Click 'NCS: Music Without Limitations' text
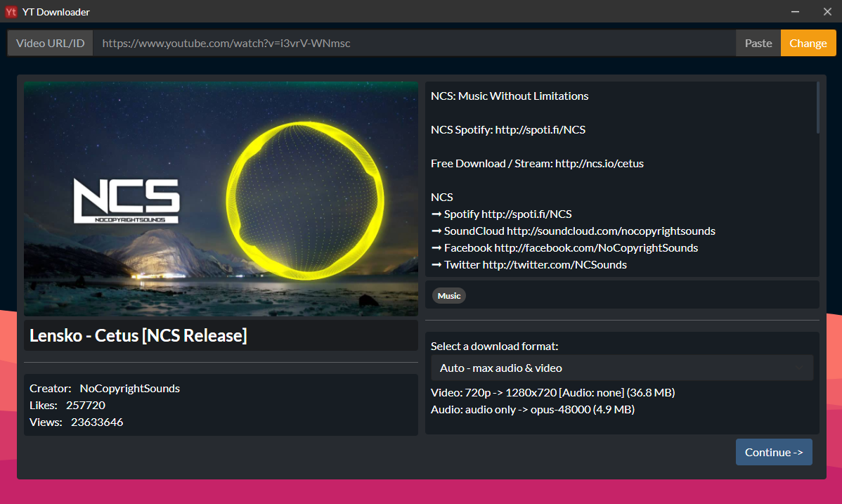Viewport: 842px width, 504px height. click(510, 96)
